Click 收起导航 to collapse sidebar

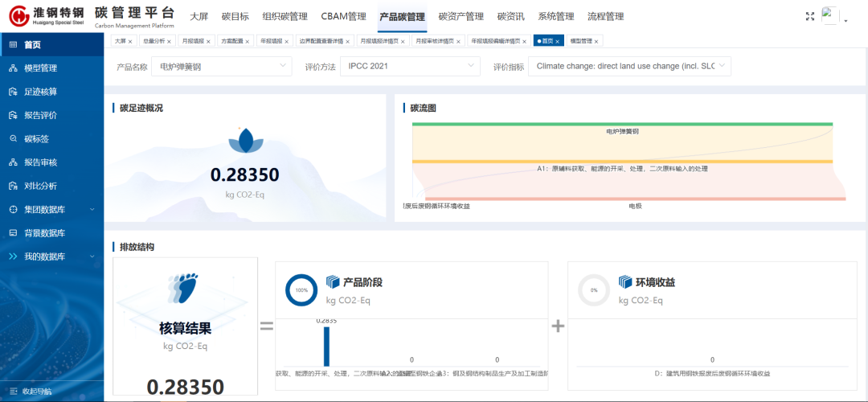[x=37, y=391]
